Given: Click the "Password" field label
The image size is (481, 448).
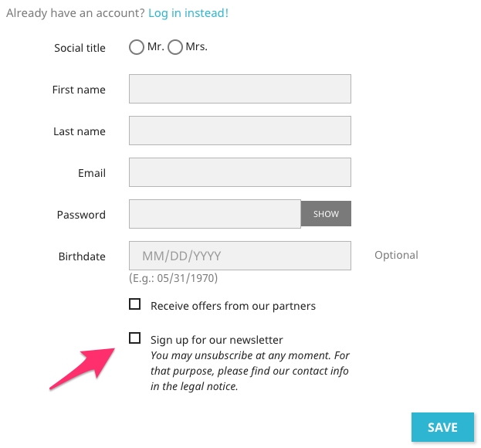Looking at the screenshot, I should pyautogui.click(x=81, y=215).
